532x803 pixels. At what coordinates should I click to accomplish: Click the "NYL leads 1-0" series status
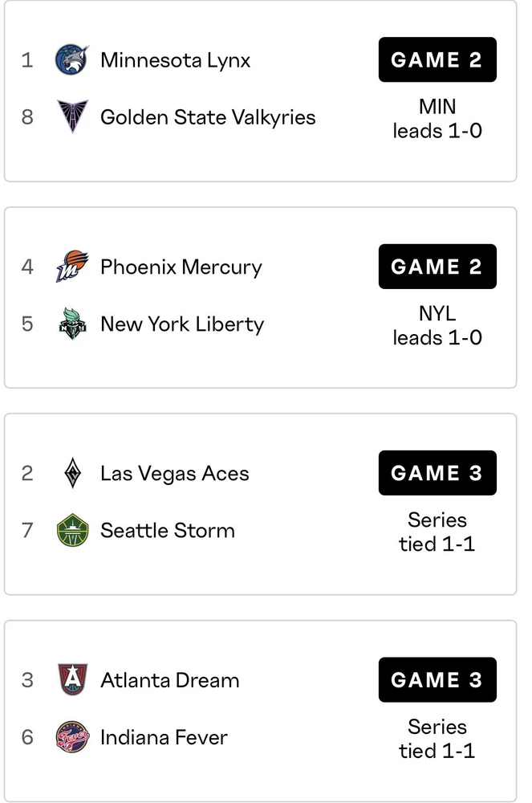point(437,325)
